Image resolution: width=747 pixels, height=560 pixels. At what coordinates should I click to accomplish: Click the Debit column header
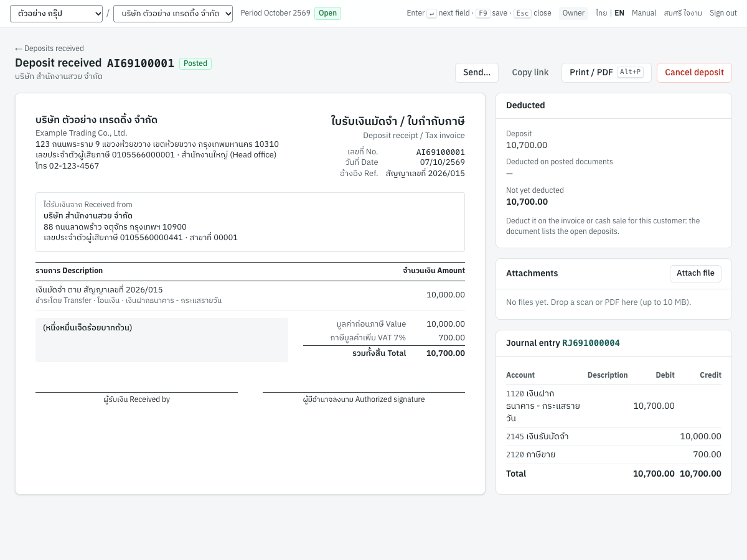point(665,375)
